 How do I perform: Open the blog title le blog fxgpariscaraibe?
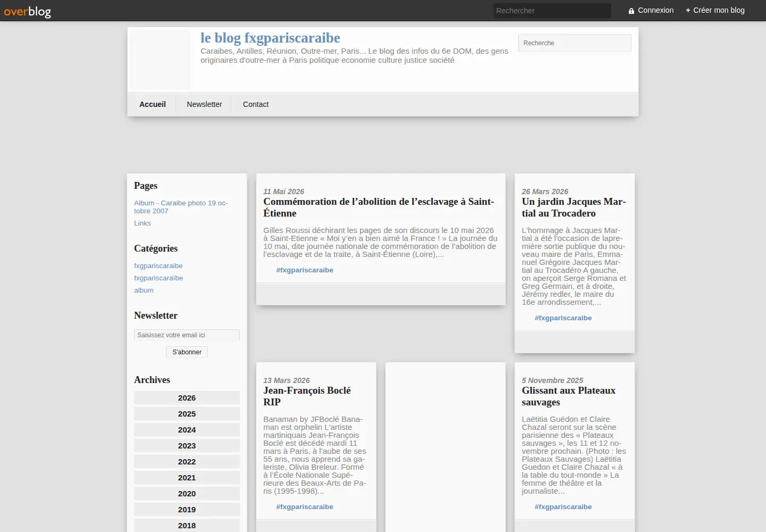270,38
